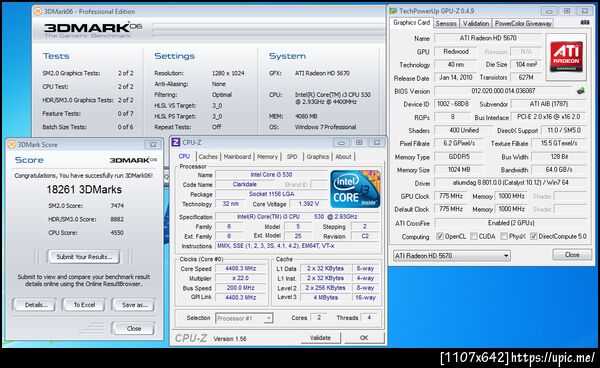Screen dimensions: 600x368
Task: Click the 3DMark06 orange title bar icon
Action: (38, 11)
